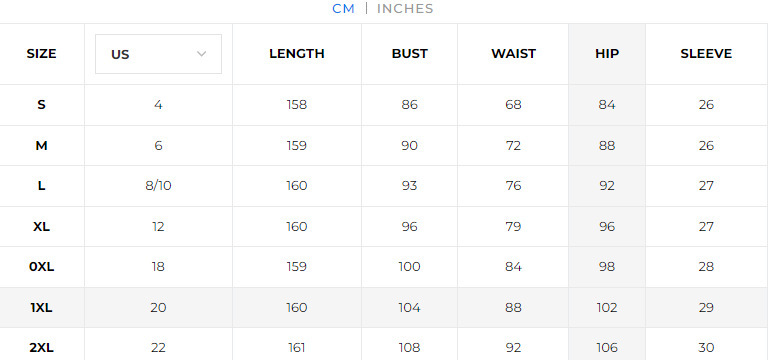Click hip value 102 in 1XL row
Screen dimensions: 775x360
[x=607, y=308]
